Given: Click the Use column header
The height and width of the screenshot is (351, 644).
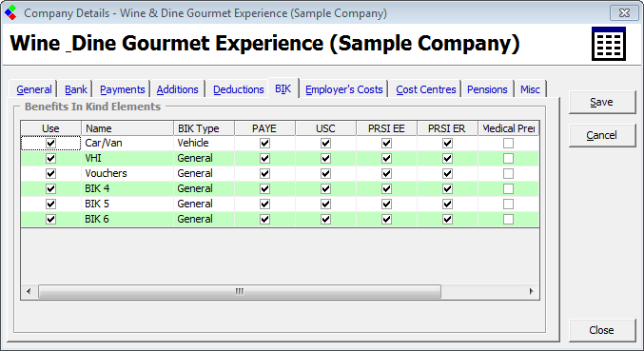Looking at the screenshot, I should point(51,128).
